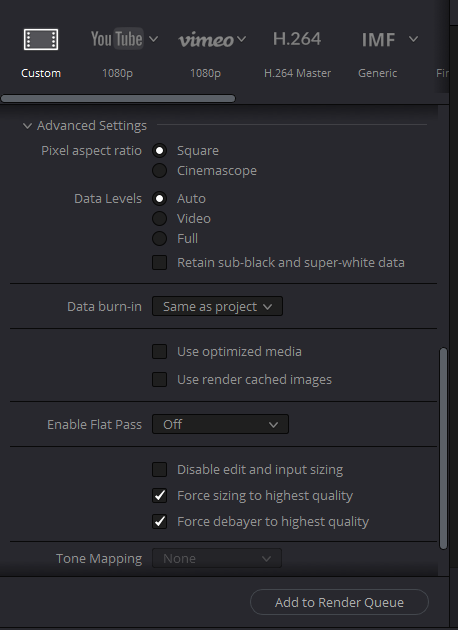Open the Vimeo preset dropdown arrow
The width and height of the screenshot is (458, 630).
click(x=241, y=39)
